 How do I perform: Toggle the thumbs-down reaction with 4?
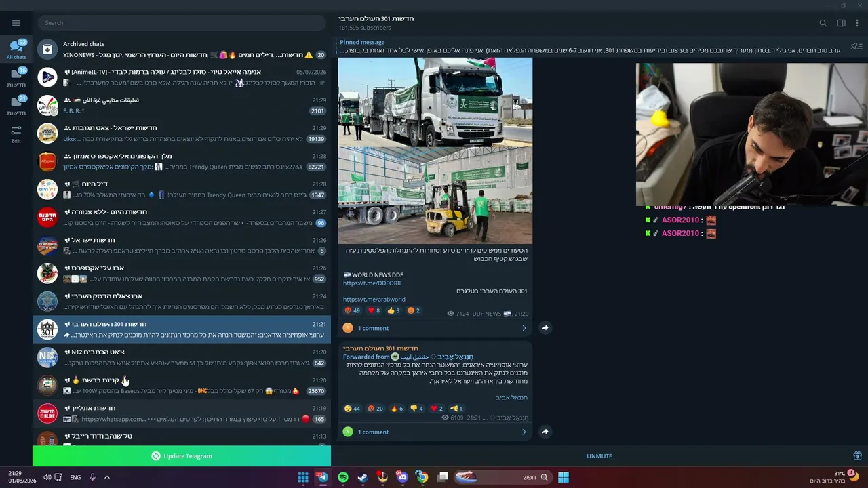pos(416,409)
